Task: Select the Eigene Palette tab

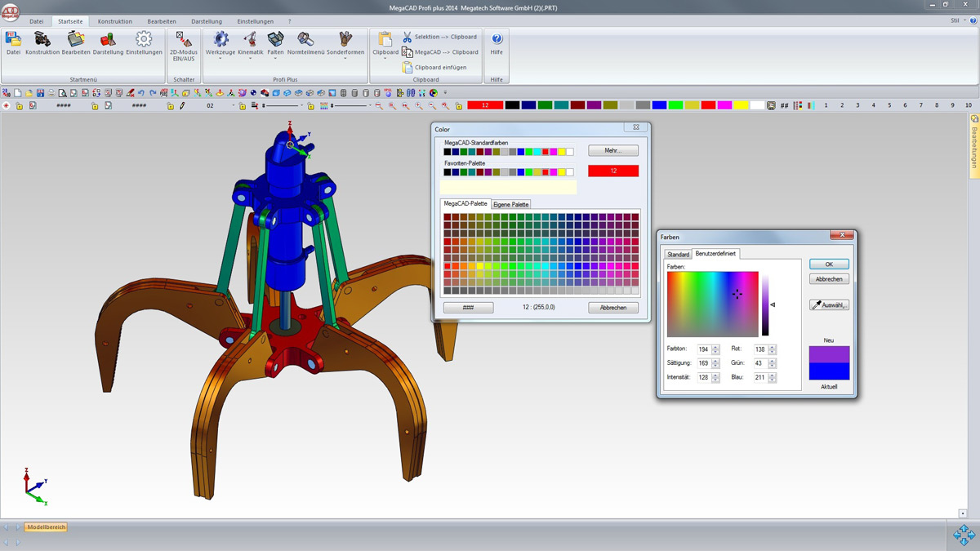Action: point(511,204)
